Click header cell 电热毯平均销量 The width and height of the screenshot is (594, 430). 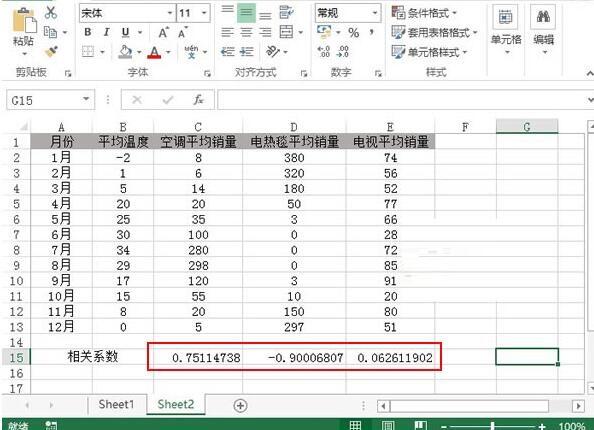pyautogui.click(x=294, y=142)
